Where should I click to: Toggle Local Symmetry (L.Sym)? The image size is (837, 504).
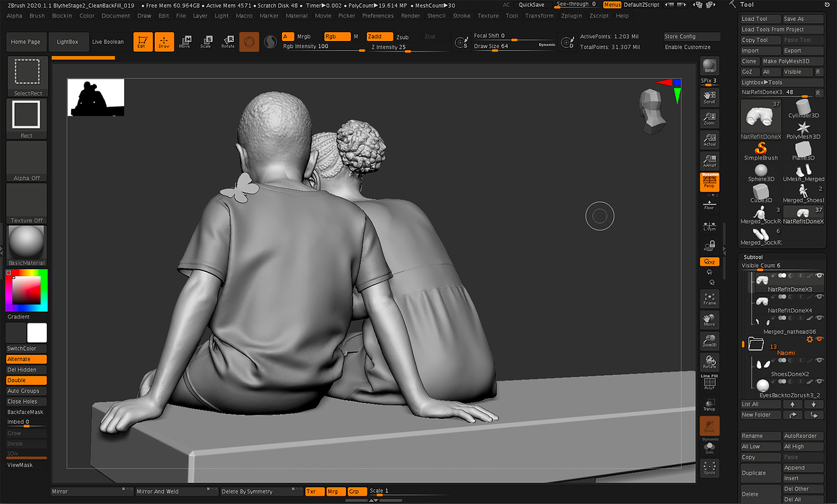pyautogui.click(x=709, y=227)
